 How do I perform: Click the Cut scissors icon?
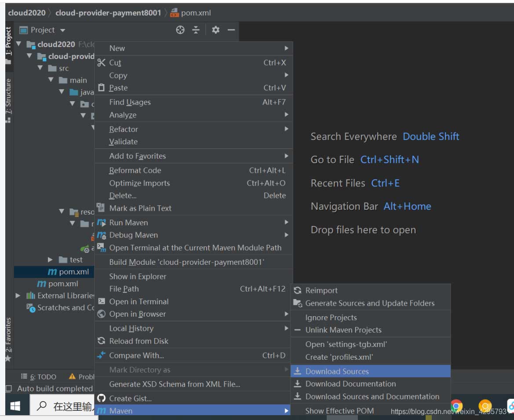[x=101, y=62]
